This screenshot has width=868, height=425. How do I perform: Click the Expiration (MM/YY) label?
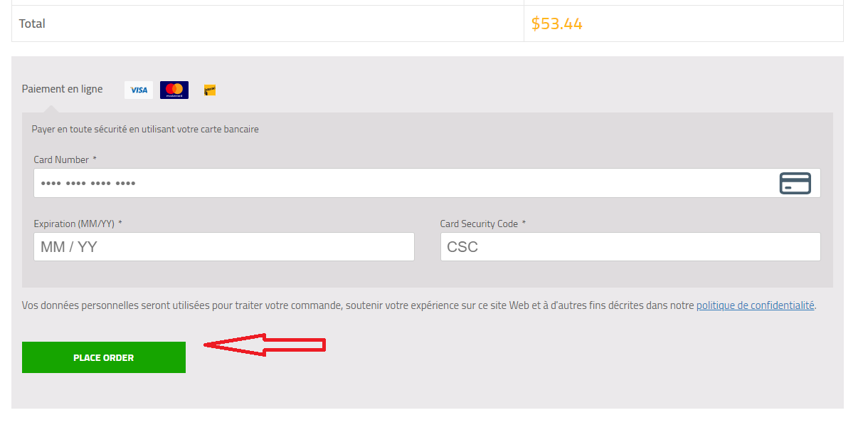coord(74,224)
